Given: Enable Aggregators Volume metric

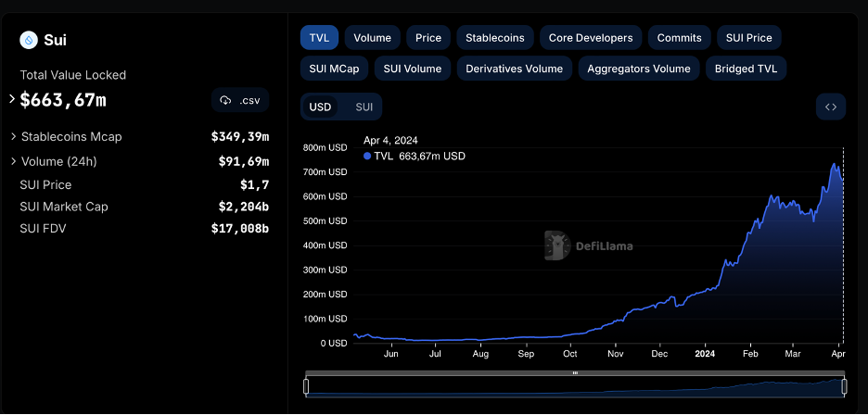Looking at the screenshot, I should (x=639, y=69).
